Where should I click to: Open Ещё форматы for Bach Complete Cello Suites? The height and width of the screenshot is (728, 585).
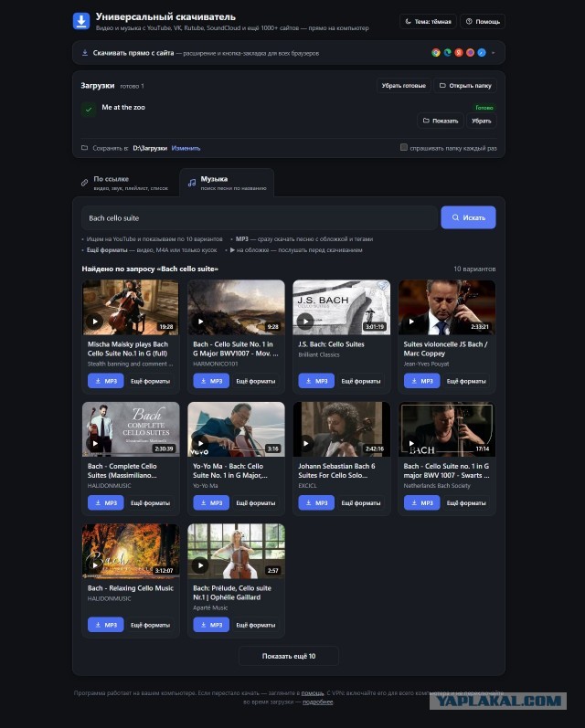point(150,502)
